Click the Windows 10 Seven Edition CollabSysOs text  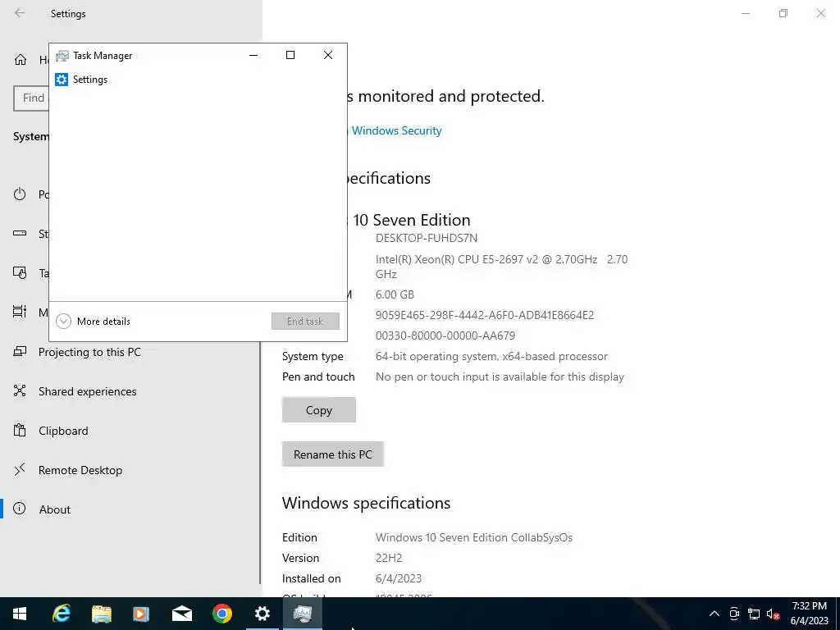[x=474, y=537]
